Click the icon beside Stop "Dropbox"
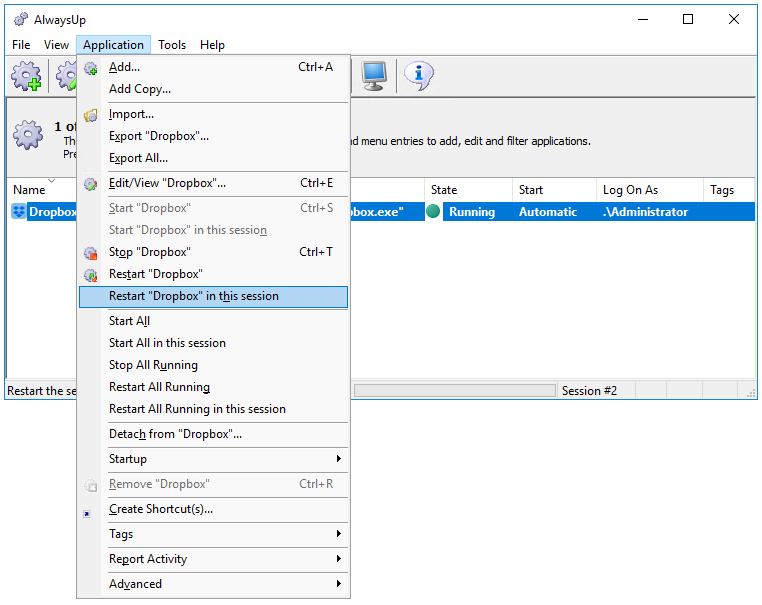 pyautogui.click(x=91, y=253)
